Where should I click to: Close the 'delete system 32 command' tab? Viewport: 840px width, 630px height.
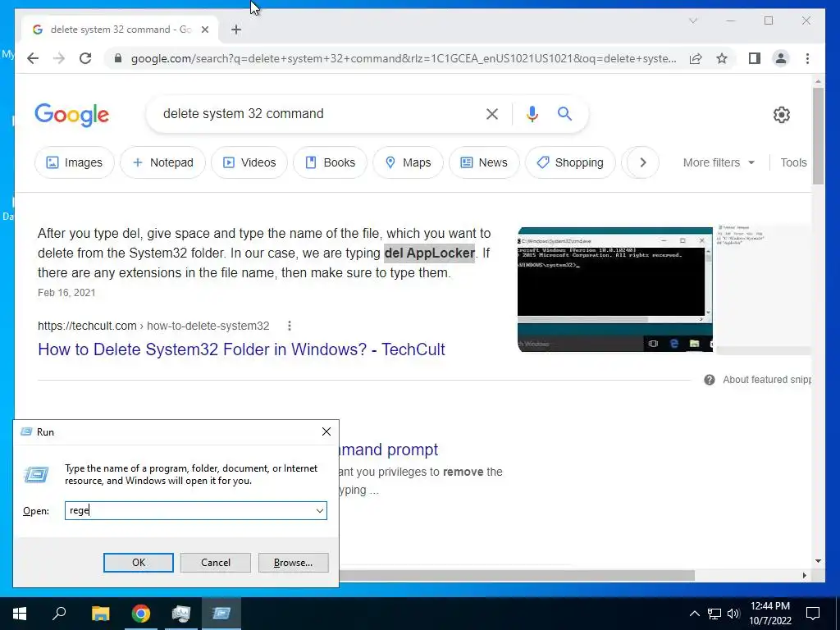coord(204,30)
